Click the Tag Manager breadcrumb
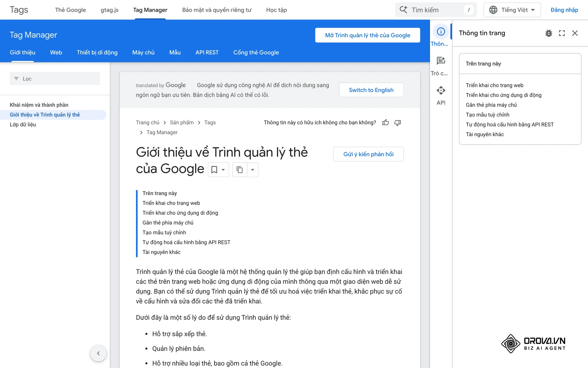The image size is (588, 368). click(162, 132)
